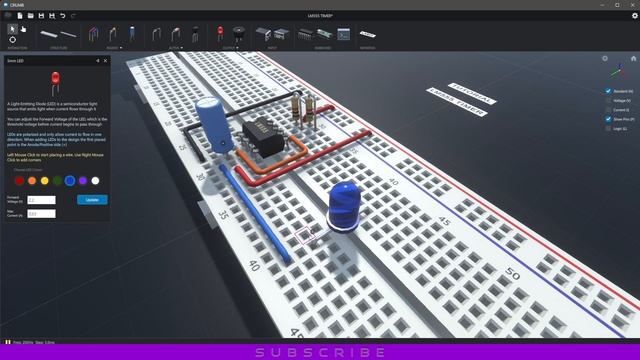The image size is (640, 360).
Task: Select the LM555 timer chip on breadboard
Action: [264, 137]
